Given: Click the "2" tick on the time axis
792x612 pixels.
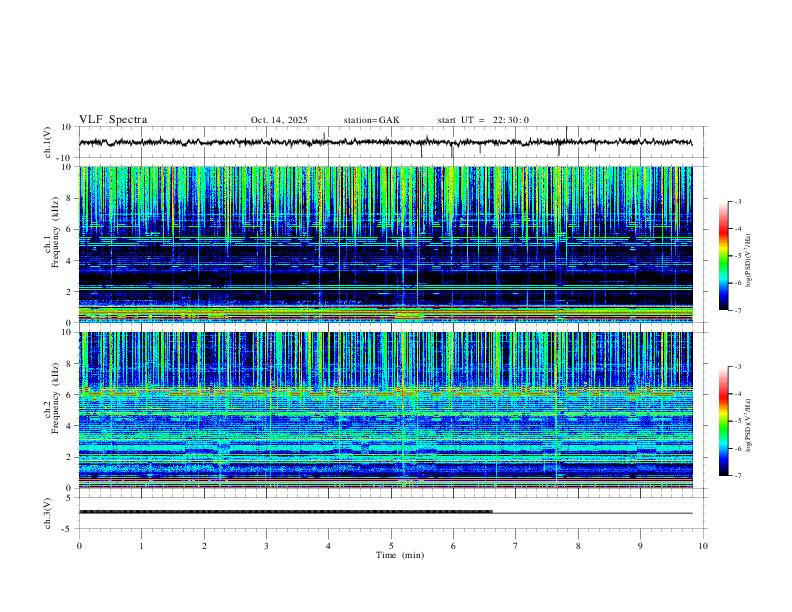Looking at the screenshot, I should [x=204, y=546].
